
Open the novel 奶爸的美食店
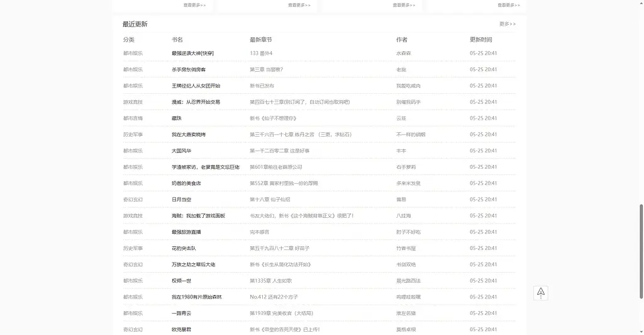tap(186, 183)
